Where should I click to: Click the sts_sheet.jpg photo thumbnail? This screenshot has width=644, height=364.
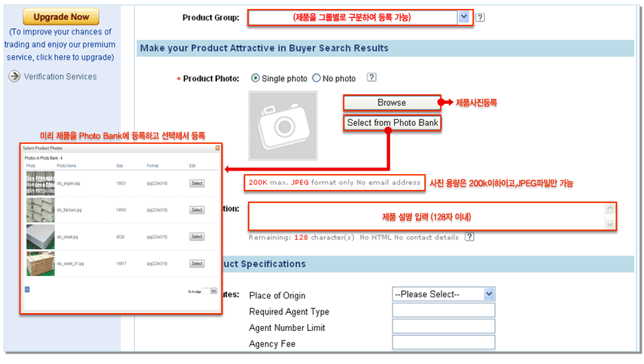[40, 237]
